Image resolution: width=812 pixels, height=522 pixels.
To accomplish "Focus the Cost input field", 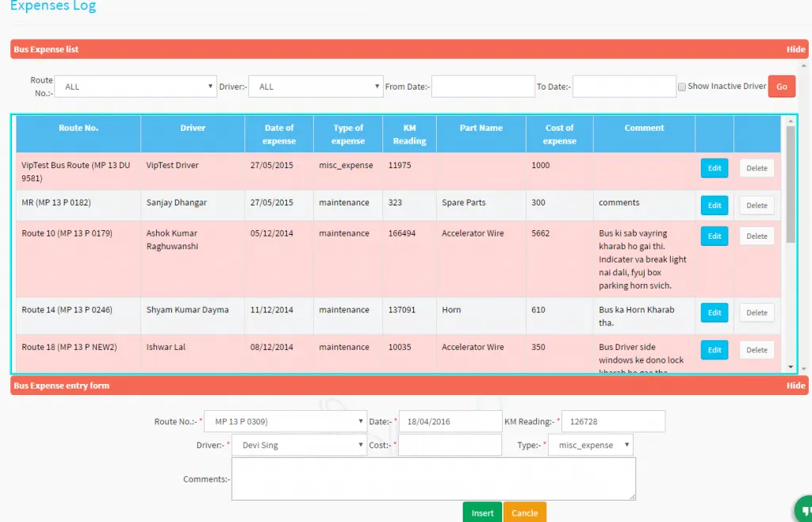I will [x=450, y=445].
